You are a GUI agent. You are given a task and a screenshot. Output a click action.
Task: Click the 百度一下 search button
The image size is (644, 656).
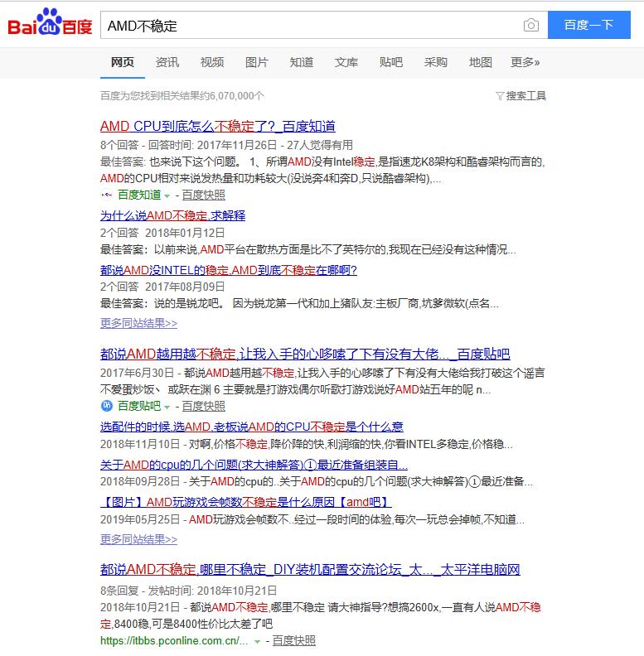pos(589,25)
